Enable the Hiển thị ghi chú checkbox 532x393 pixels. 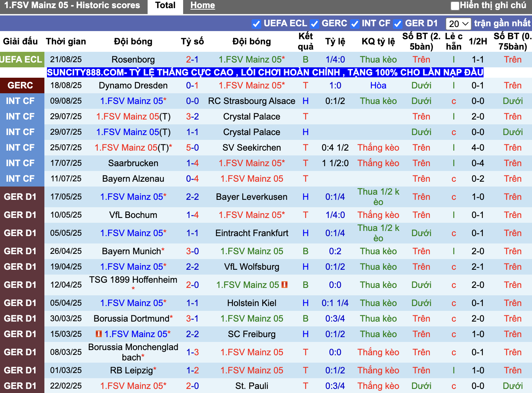(455, 6)
